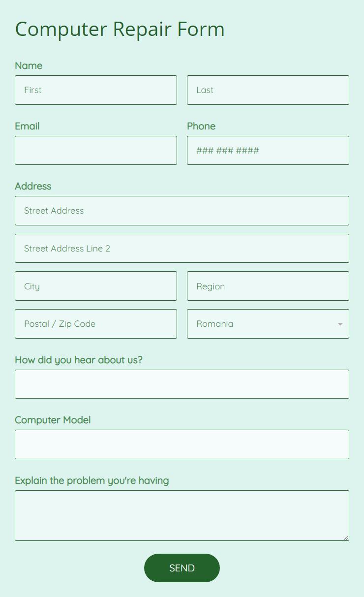Click the Phone field label
The image size is (364, 597).
pyautogui.click(x=201, y=126)
